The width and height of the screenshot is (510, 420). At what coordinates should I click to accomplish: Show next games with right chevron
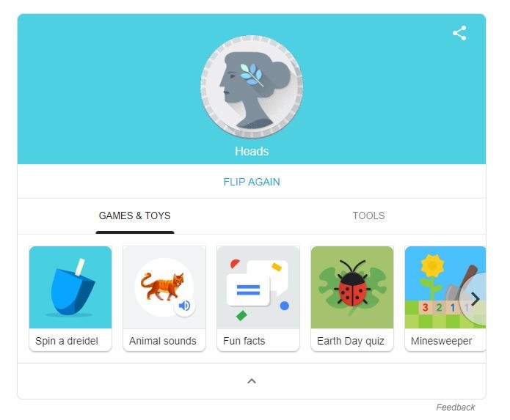[x=476, y=299]
